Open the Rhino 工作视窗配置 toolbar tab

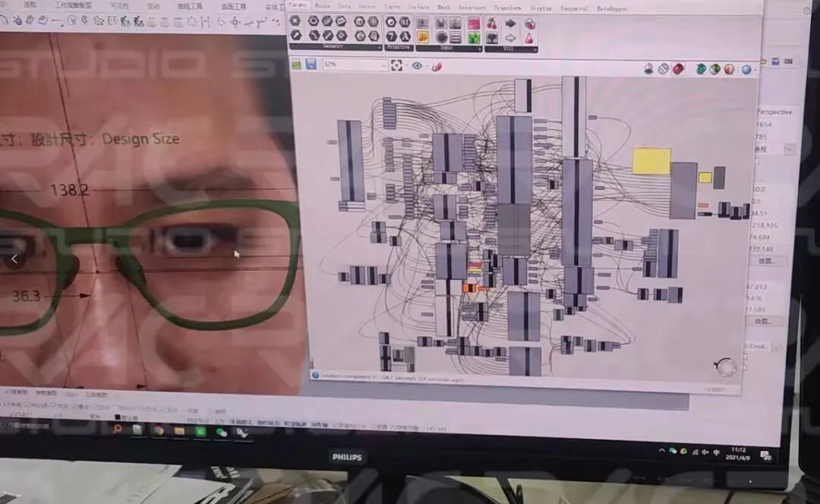pyautogui.click(x=73, y=5)
